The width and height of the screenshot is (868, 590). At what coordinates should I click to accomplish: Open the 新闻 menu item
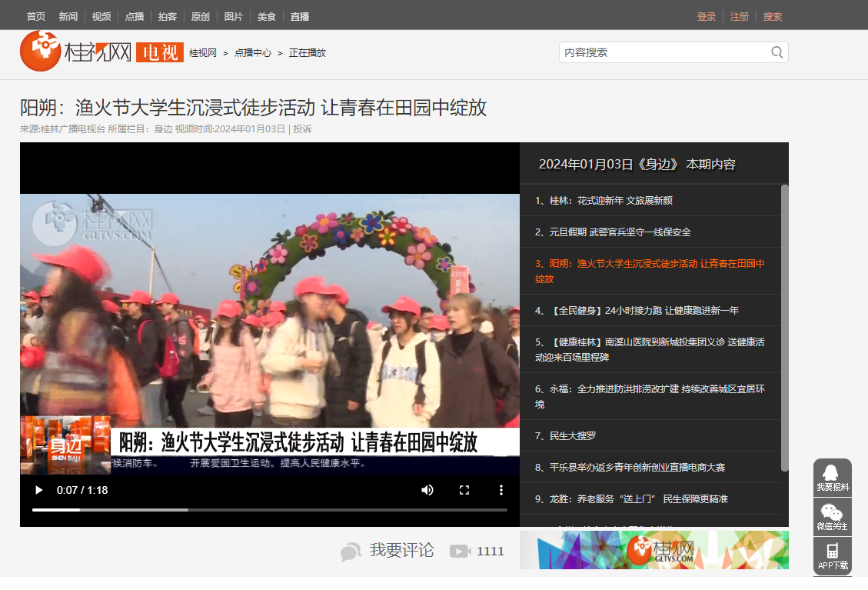pyautogui.click(x=68, y=17)
